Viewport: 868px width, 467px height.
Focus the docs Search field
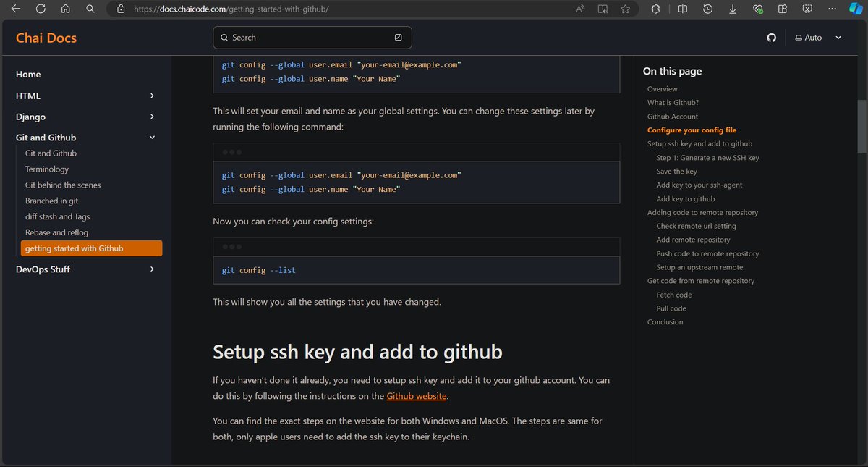[312, 38]
